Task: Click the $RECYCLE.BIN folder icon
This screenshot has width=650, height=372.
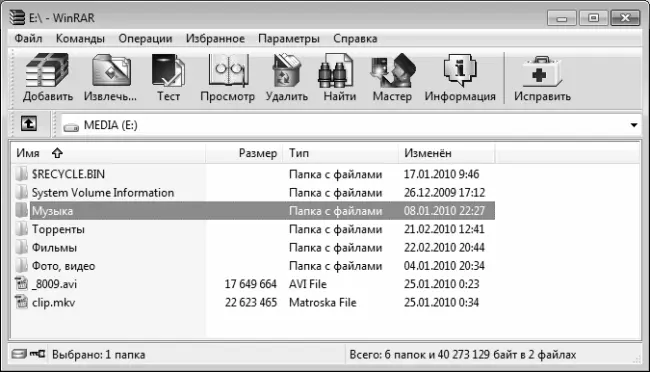Action: click(21, 173)
